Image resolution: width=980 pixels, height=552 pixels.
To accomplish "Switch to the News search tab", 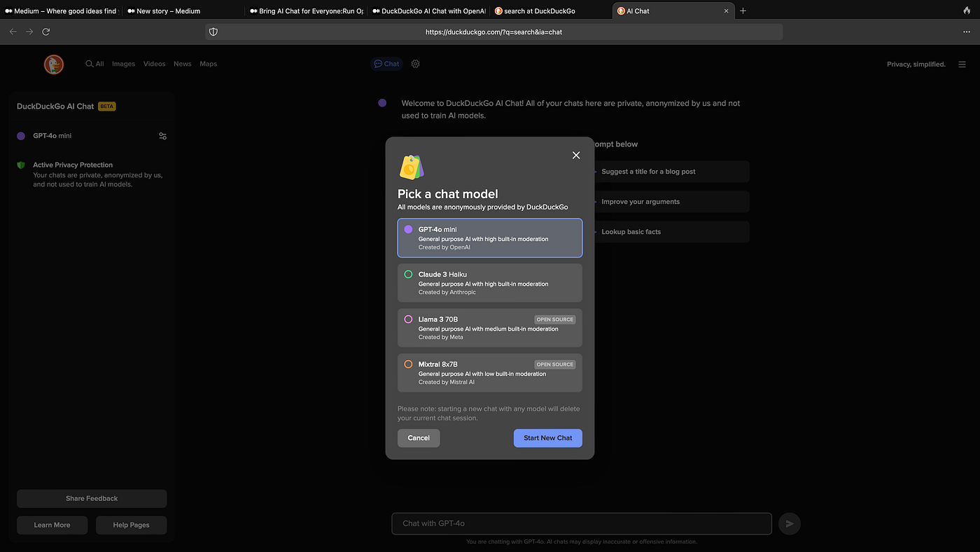I will tap(182, 64).
